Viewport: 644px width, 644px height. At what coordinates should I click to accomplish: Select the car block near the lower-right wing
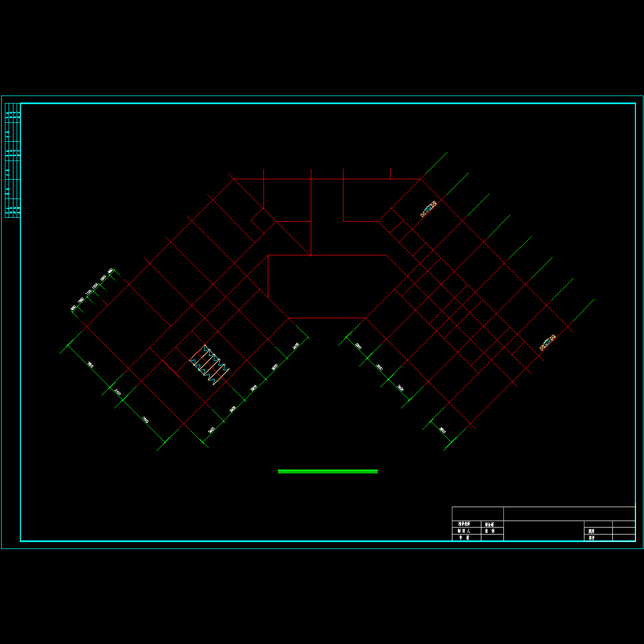click(547, 342)
